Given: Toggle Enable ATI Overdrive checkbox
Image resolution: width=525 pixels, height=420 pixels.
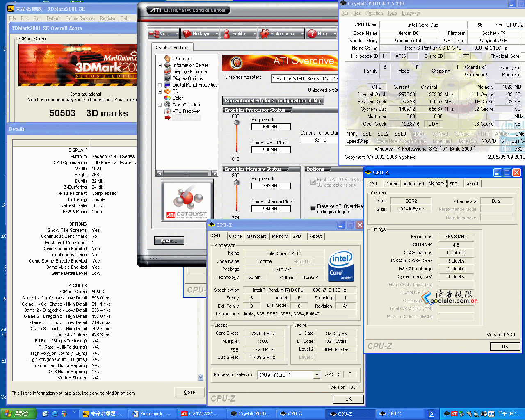Looking at the screenshot, I should (x=313, y=182).
